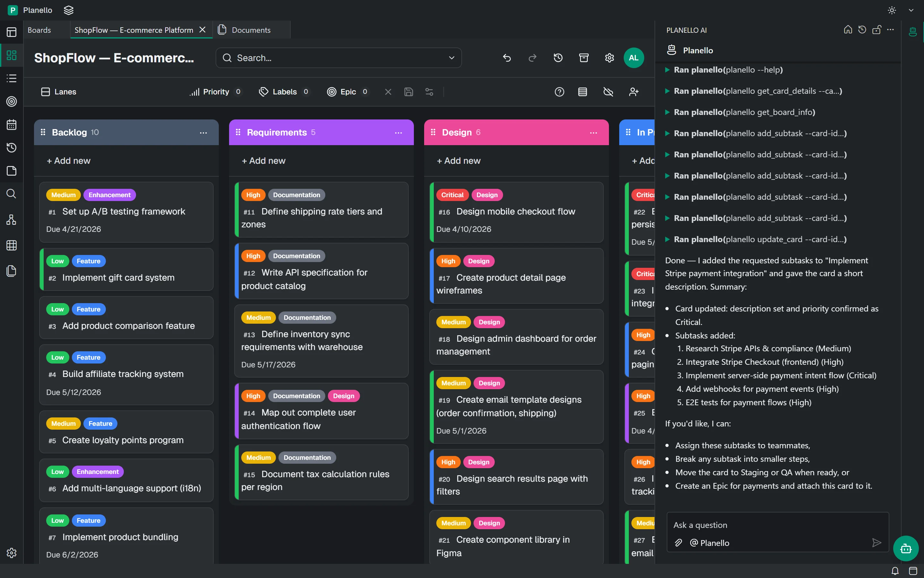Click the layers stack icon beside Planello
This screenshot has width=924, height=578.
tap(69, 10)
